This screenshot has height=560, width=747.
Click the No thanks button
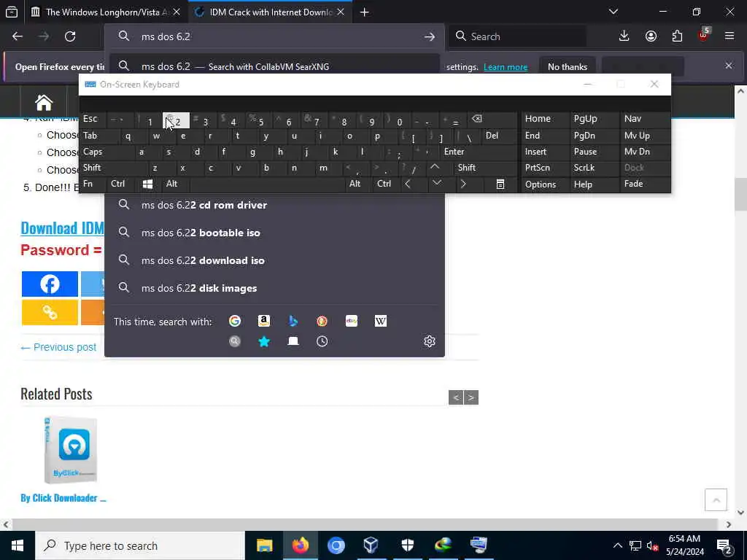pos(568,67)
